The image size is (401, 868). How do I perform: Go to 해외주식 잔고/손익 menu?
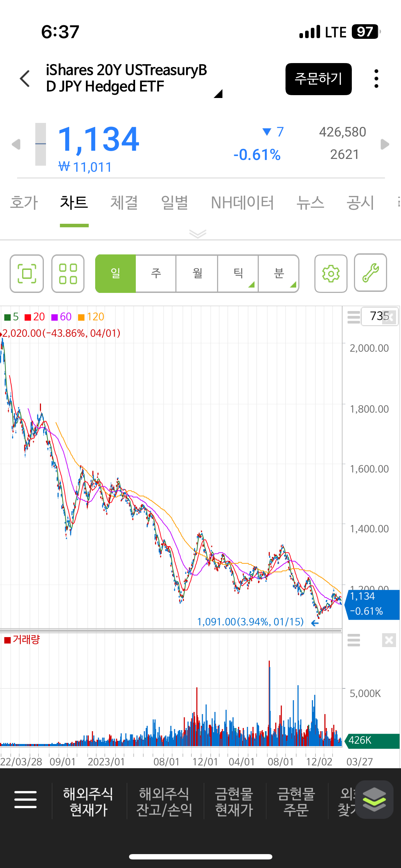pos(164,802)
